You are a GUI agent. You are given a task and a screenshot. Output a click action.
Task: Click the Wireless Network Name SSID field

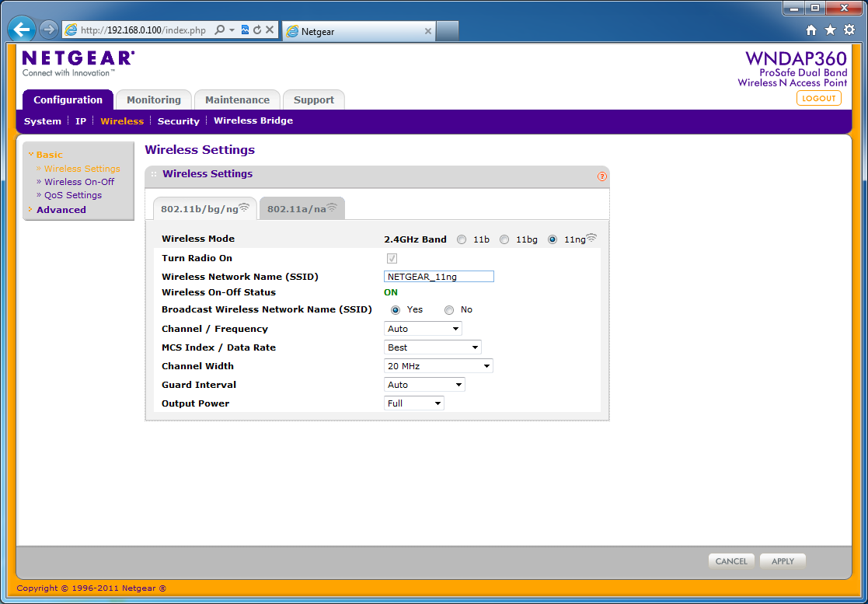[439, 277]
